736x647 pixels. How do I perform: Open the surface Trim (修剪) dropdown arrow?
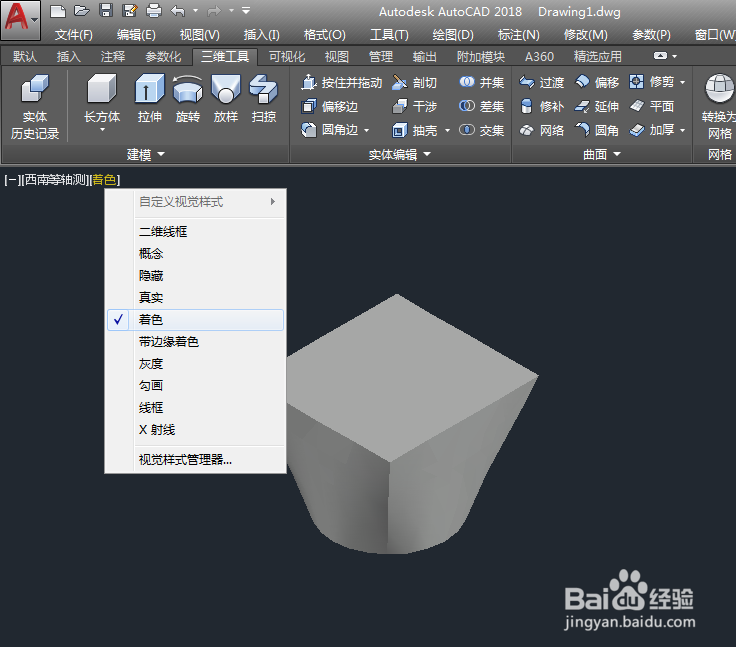[682, 83]
